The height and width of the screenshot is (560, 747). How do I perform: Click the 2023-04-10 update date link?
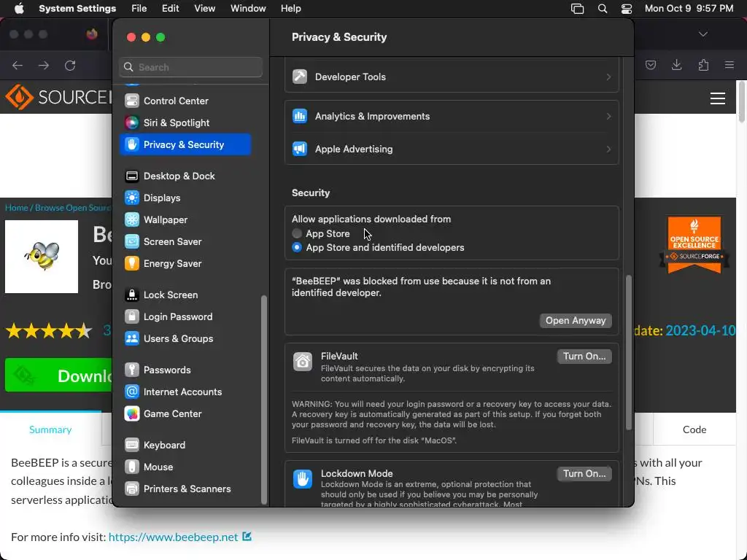pos(700,330)
